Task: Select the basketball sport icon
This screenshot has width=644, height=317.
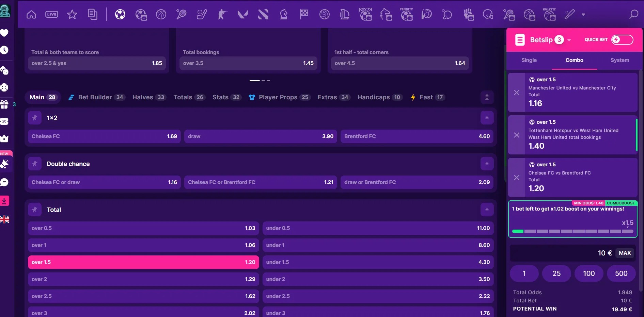Action: pos(161,14)
